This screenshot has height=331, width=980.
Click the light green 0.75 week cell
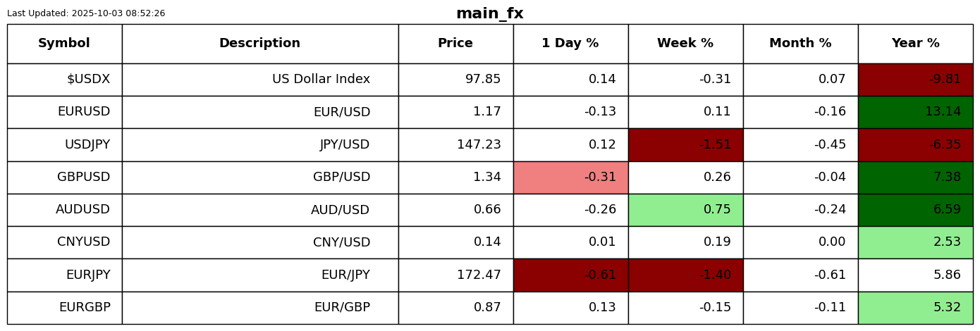(x=685, y=210)
